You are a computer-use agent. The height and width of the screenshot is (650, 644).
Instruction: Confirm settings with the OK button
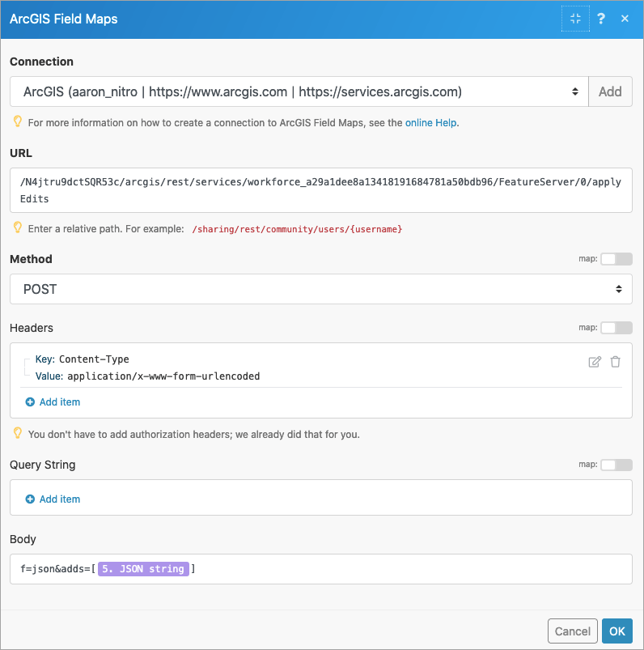616,631
